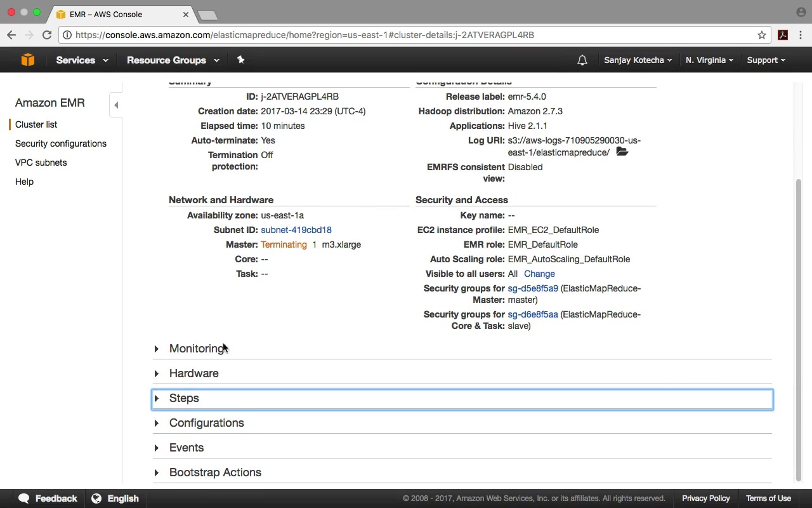Click the Chrome profile icon at top right
The height and width of the screenshot is (508, 812).
tap(801, 12)
